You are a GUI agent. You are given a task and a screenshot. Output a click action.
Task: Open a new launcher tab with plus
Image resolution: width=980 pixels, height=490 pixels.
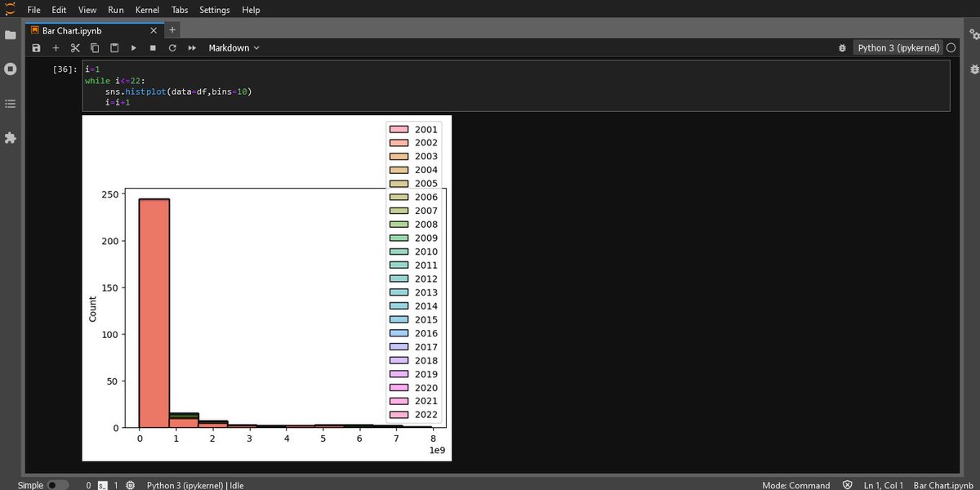(171, 30)
